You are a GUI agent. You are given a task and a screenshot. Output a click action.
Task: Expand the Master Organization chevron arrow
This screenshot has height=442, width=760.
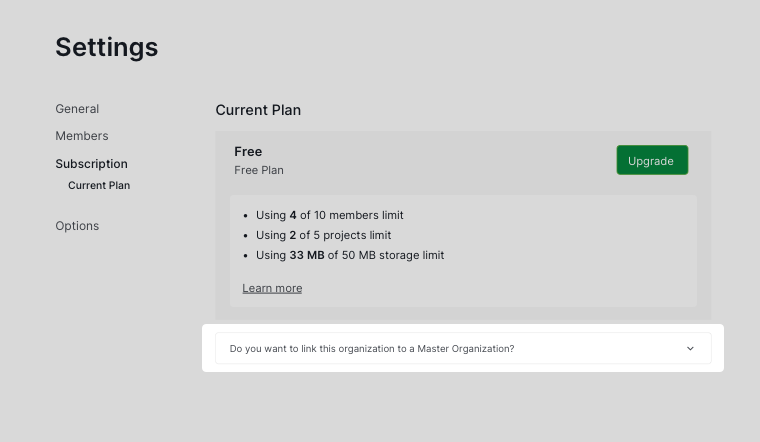[x=690, y=349]
